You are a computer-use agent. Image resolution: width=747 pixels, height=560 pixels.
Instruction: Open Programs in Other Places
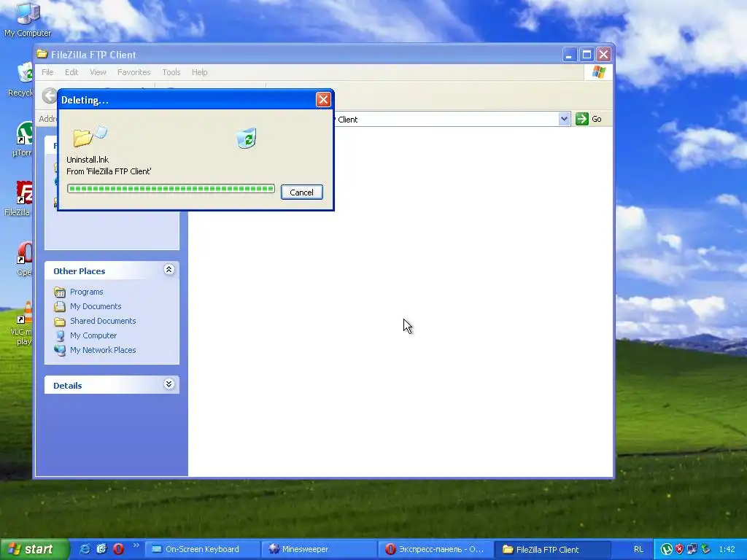tap(86, 292)
